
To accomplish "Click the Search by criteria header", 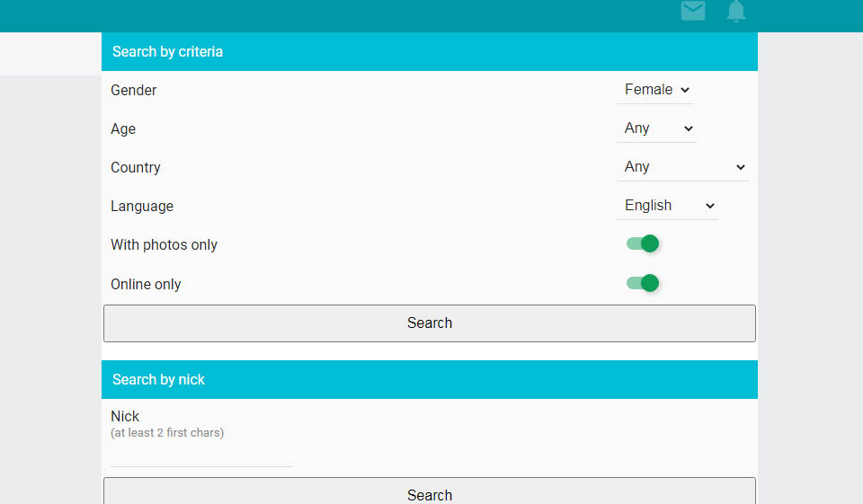I will click(167, 52).
